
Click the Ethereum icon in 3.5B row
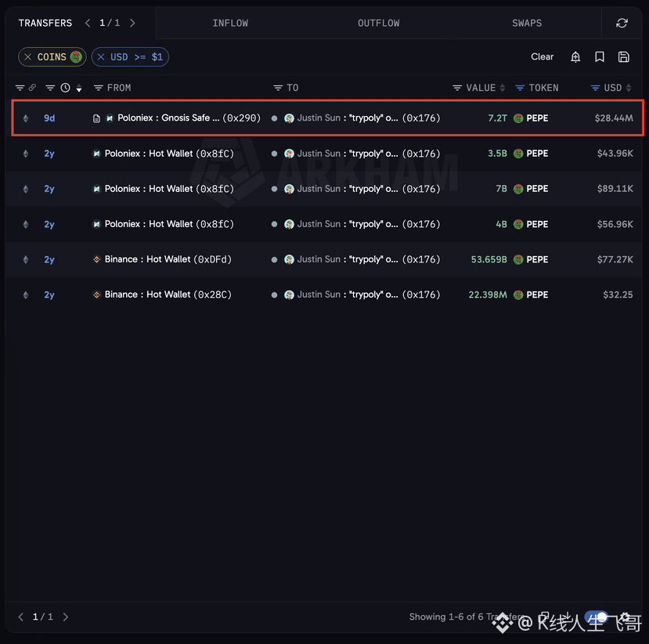pos(26,154)
